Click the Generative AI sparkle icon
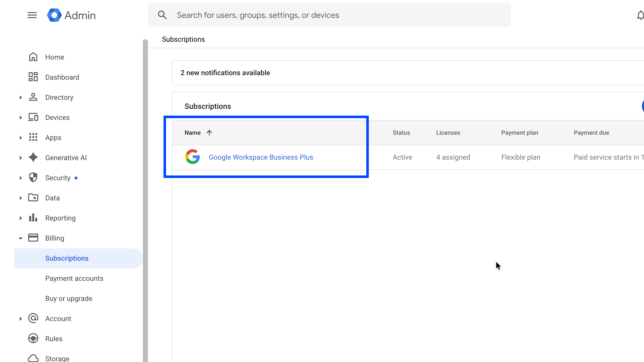Screen dimensions: 644x362 coord(33,157)
